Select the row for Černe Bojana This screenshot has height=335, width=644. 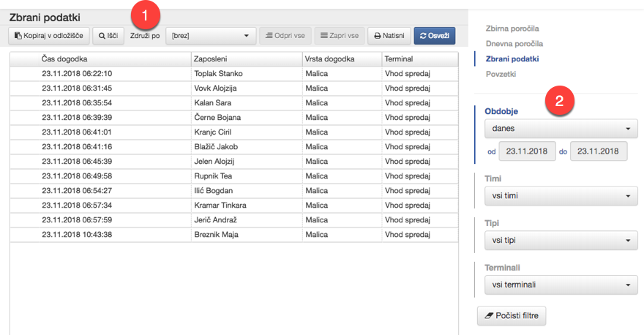click(x=234, y=118)
